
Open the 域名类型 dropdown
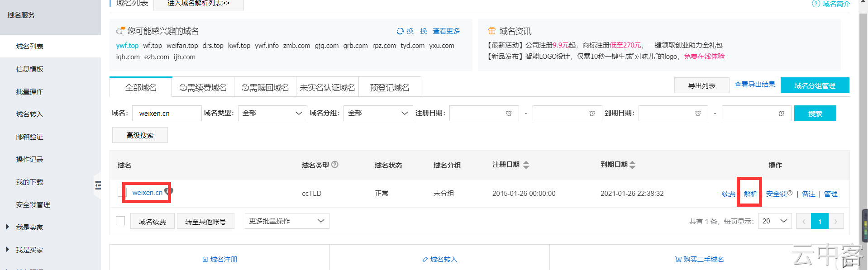point(272,113)
